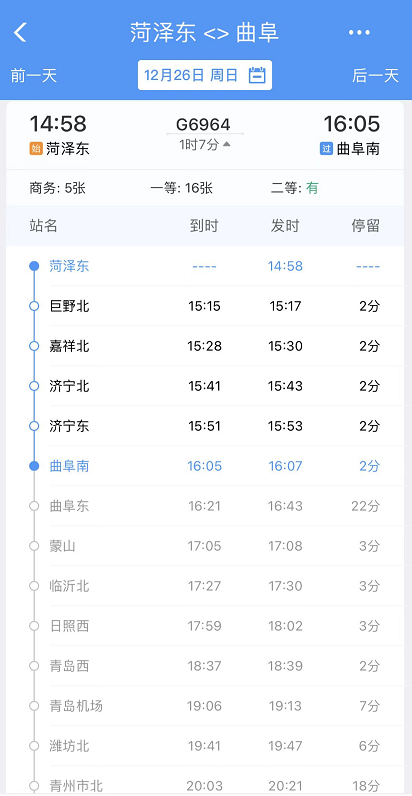The image size is (412, 796).
Task: Tap the back arrow icon
Action: pyautogui.click(x=20, y=32)
